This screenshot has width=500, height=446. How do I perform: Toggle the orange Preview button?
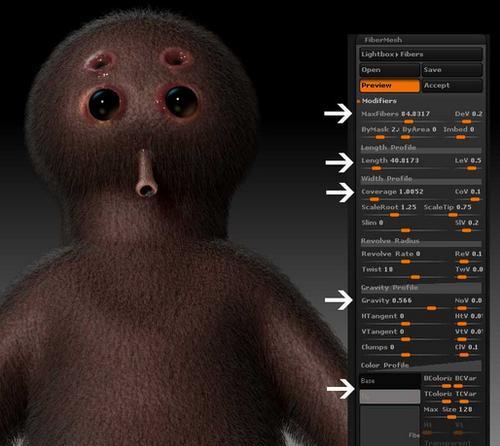[x=389, y=86]
